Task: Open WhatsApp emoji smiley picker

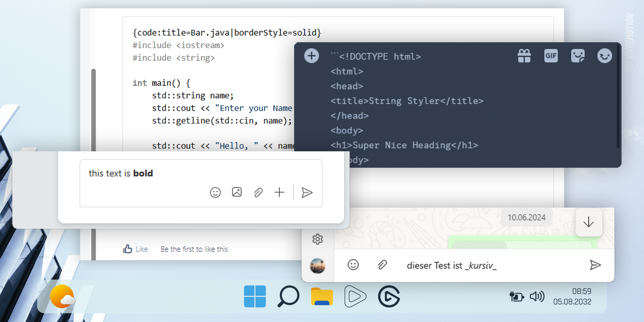Action: pyautogui.click(x=353, y=265)
